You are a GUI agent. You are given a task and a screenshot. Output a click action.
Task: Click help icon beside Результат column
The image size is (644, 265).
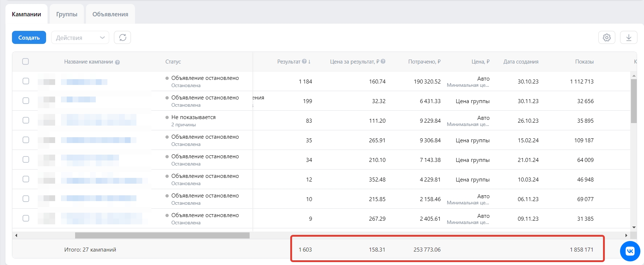(304, 61)
